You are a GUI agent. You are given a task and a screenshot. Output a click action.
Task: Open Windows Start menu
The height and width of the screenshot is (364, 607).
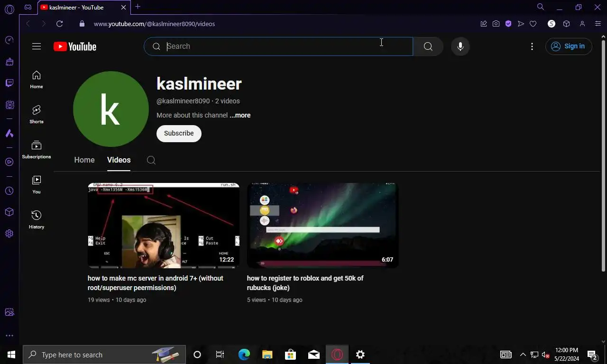click(x=11, y=355)
